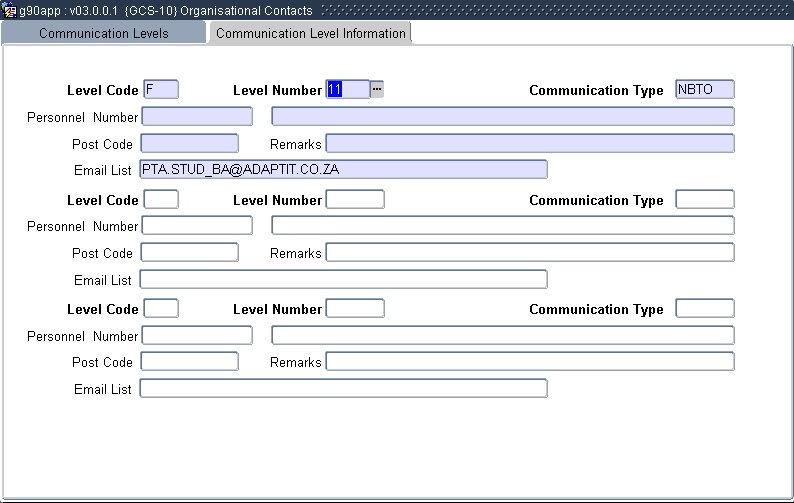
Task: Switch to the Communication Levels tab
Action: coord(103,33)
